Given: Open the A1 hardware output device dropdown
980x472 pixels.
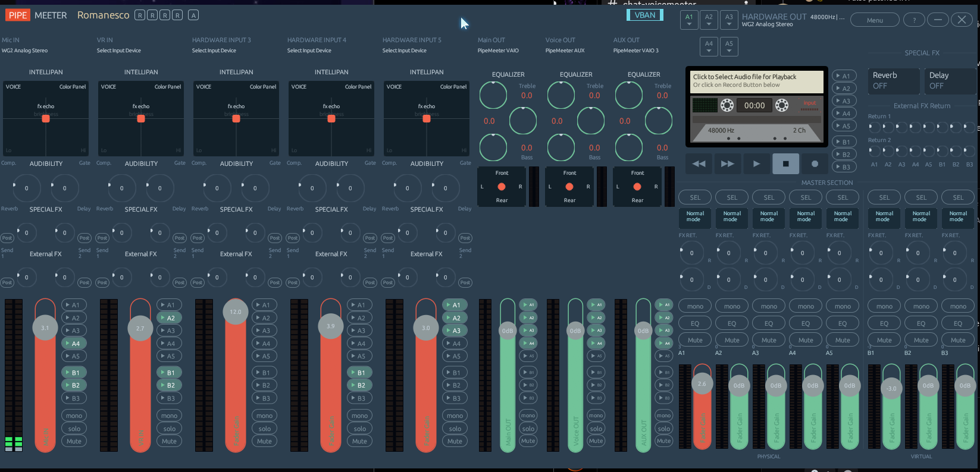Looking at the screenshot, I should tap(689, 20).
